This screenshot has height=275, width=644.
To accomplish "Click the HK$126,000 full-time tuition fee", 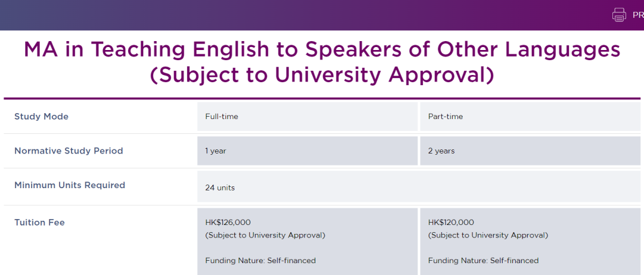I will 228,223.
